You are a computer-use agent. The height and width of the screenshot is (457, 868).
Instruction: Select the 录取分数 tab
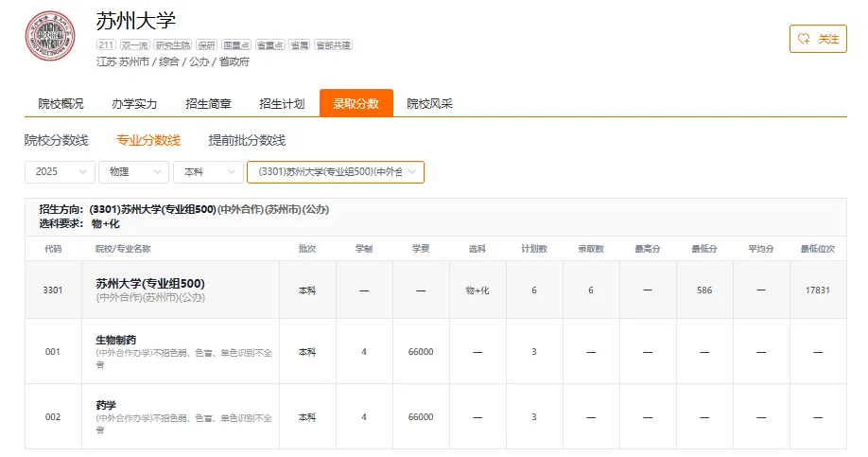356,103
